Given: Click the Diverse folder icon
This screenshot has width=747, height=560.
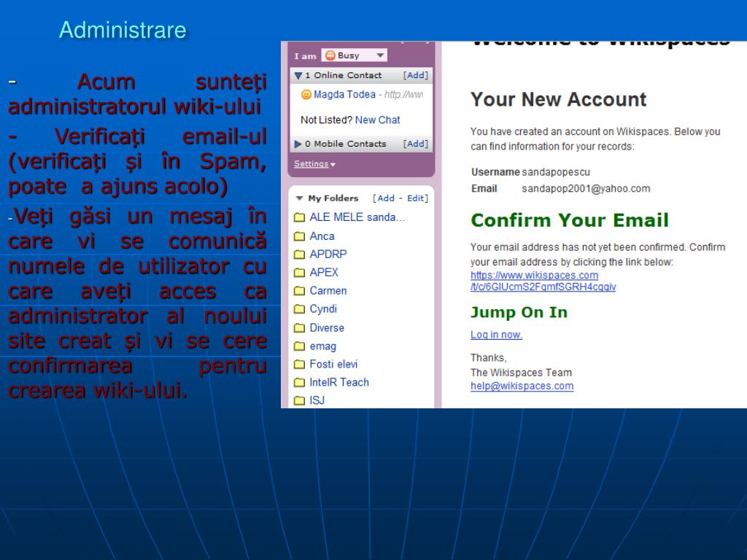Looking at the screenshot, I should pyautogui.click(x=299, y=328).
